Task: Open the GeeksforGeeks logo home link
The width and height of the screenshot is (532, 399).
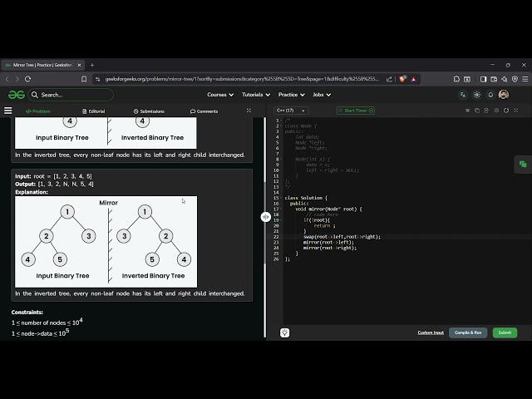Action: coord(17,95)
